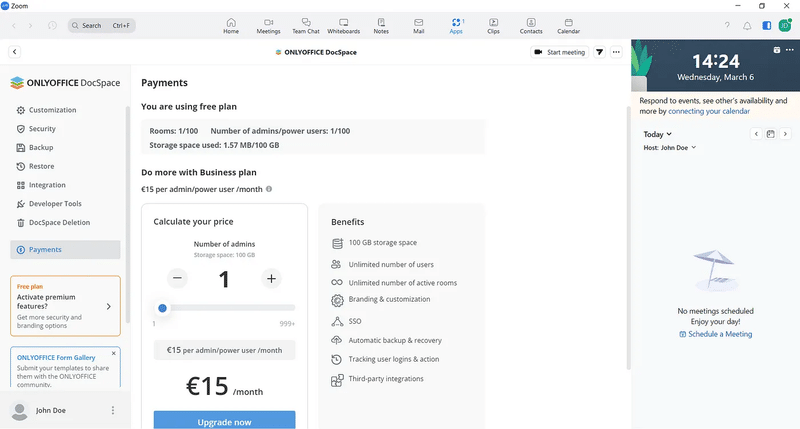Viewport: 800px width, 429px height.
Task: Increase the number of admins
Action: 271,279
